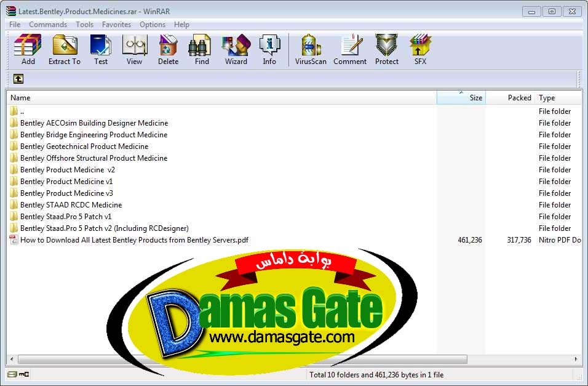Click the 317,736 packed value

click(519, 240)
